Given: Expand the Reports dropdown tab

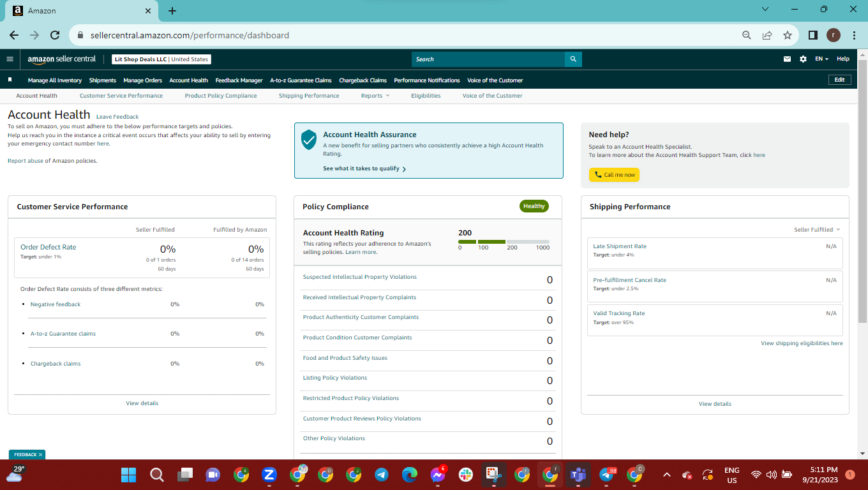Looking at the screenshot, I should coord(375,96).
